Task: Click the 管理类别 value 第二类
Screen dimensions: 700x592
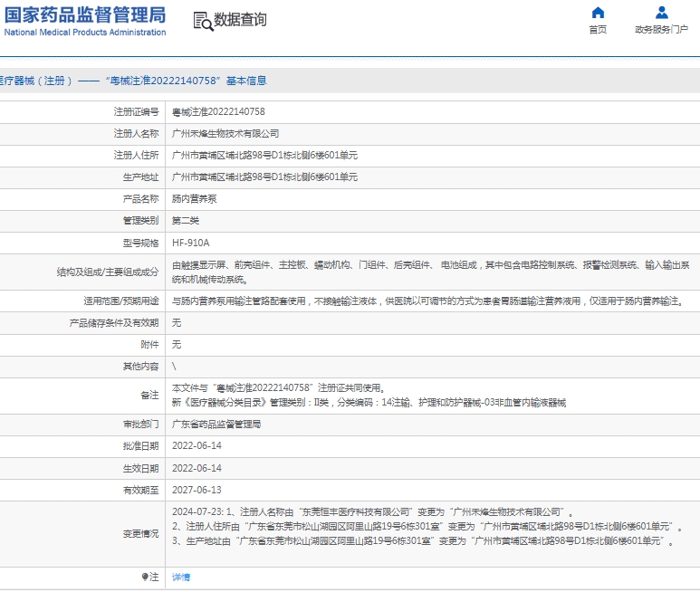Action: (185, 220)
